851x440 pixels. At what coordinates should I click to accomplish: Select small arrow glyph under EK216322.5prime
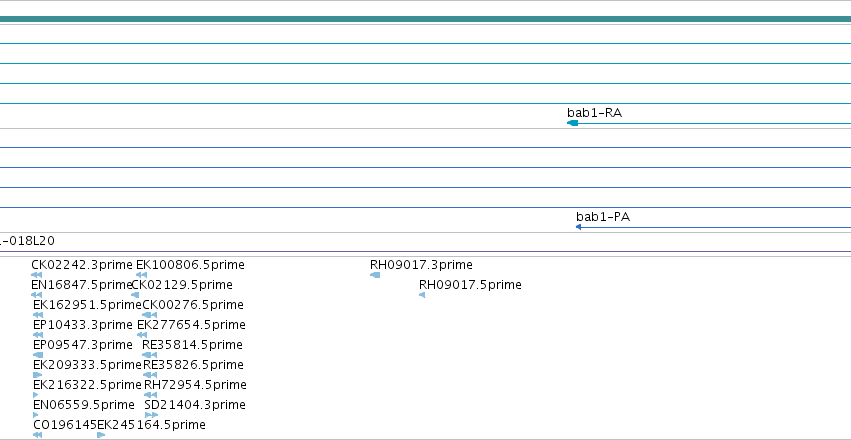click(x=36, y=395)
